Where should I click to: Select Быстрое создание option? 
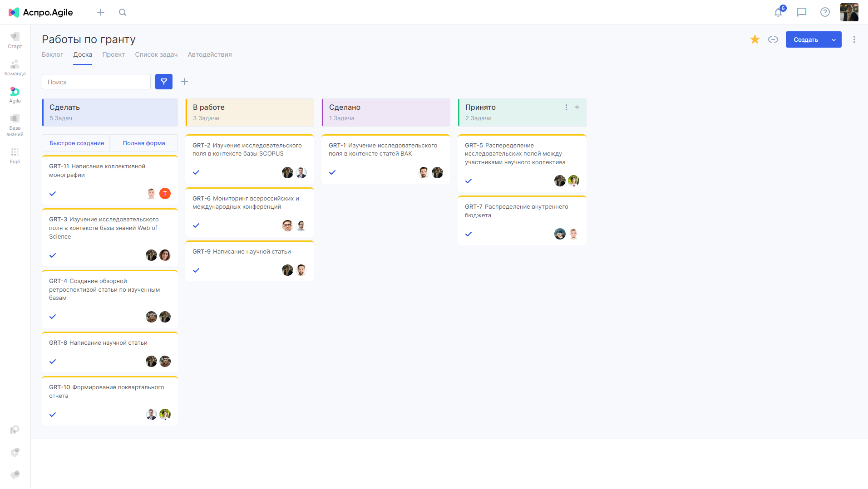coord(76,143)
